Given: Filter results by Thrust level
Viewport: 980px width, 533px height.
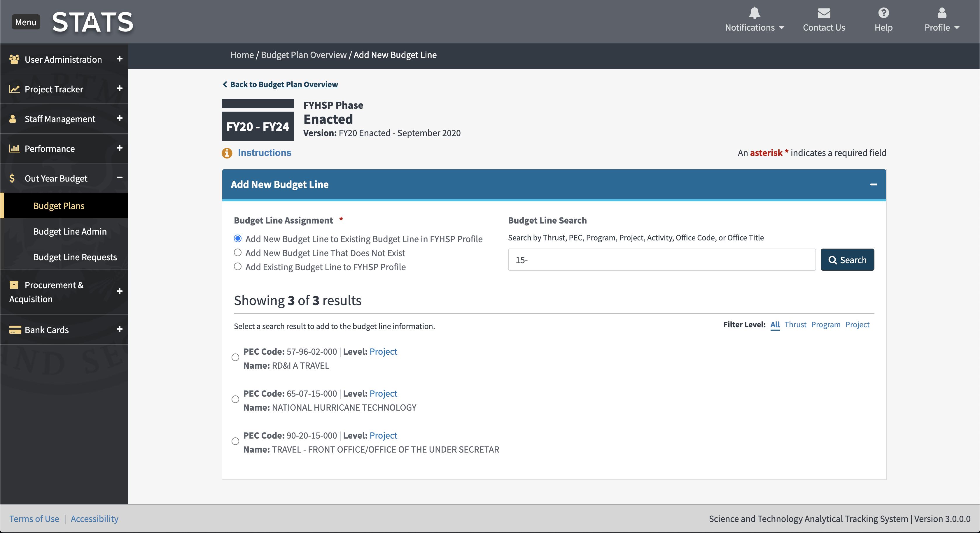Looking at the screenshot, I should tap(795, 324).
